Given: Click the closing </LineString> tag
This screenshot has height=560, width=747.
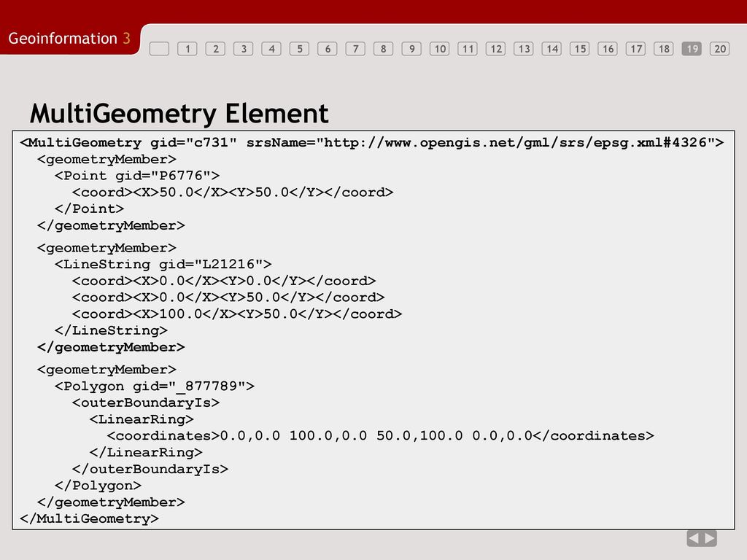Looking at the screenshot, I should [111, 330].
